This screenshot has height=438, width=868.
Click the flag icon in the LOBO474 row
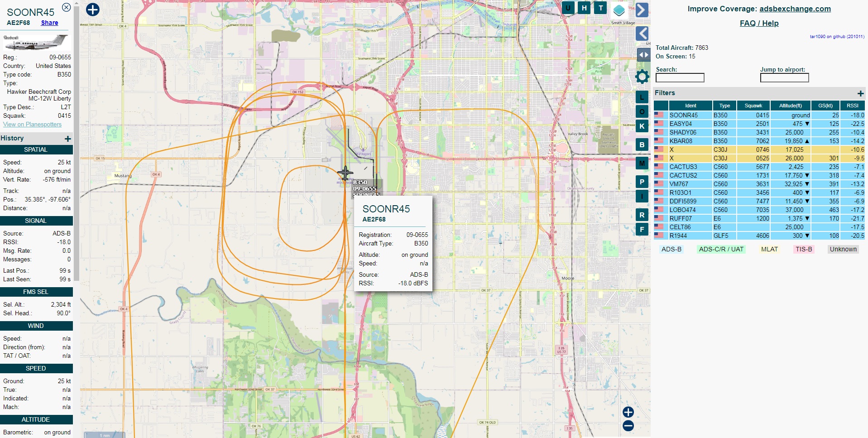click(659, 210)
